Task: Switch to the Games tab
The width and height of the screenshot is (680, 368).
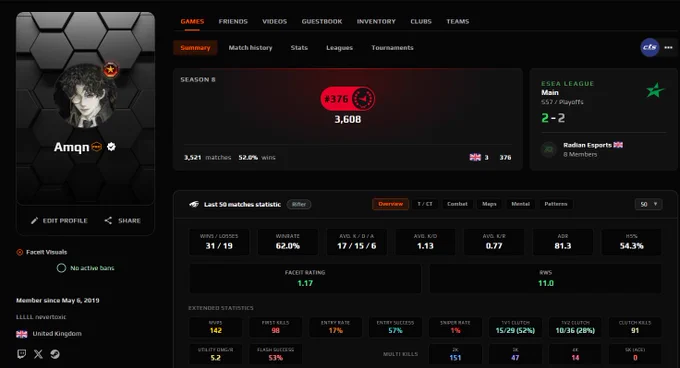Action: 192,21
